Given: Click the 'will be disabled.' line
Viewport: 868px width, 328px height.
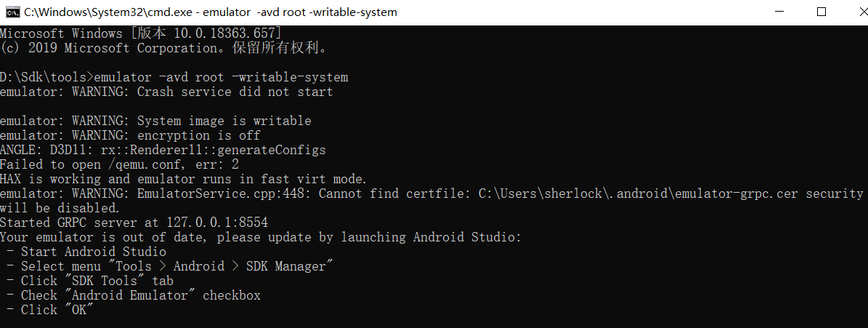Looking at the screenshot, I should coord(60,208).
